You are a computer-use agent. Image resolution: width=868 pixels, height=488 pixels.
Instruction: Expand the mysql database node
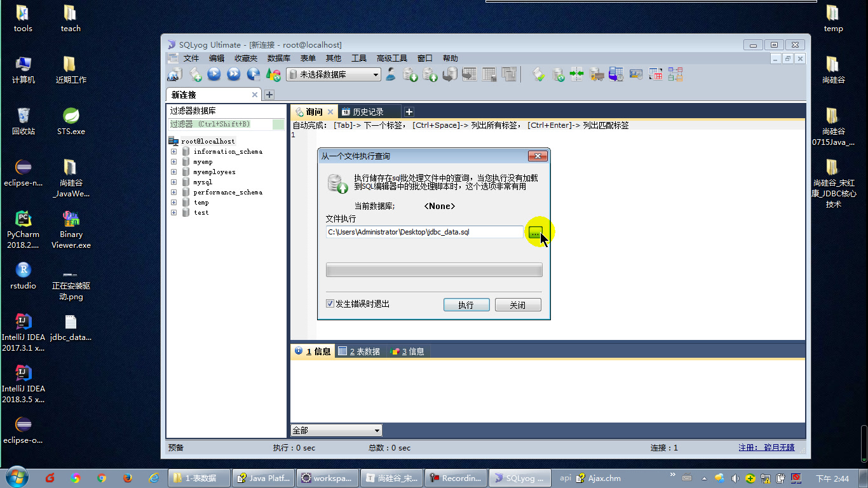(x=173, y=182)
